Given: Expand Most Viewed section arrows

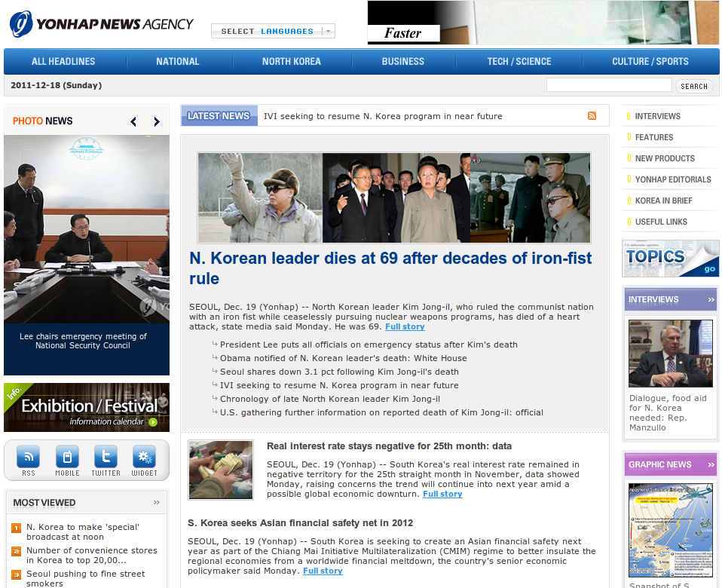Looking at the screenshot, I should (x=157, y=503).
